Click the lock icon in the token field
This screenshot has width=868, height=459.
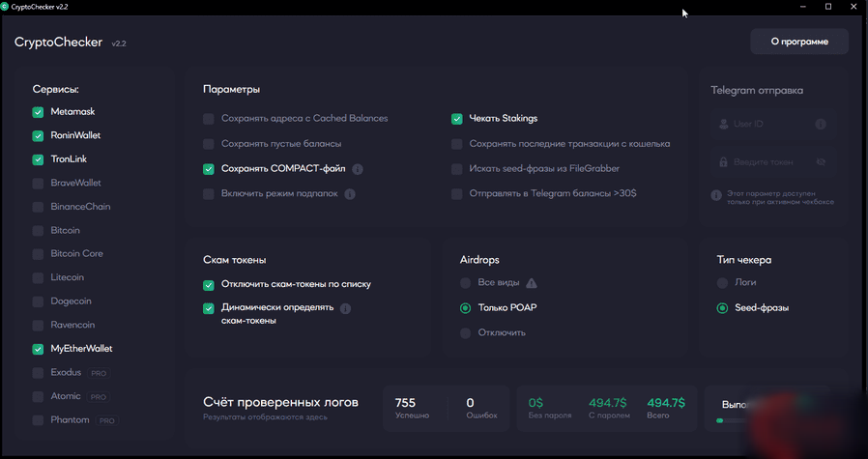coord(723,162)
